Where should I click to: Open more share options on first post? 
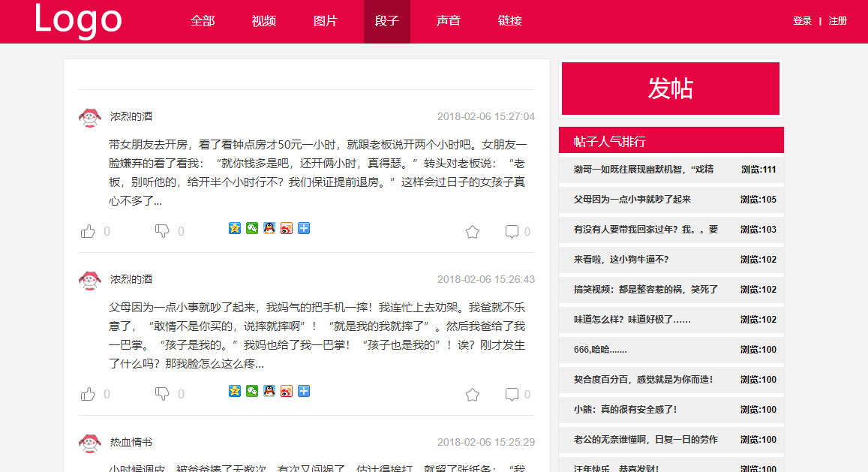[304, 228]
